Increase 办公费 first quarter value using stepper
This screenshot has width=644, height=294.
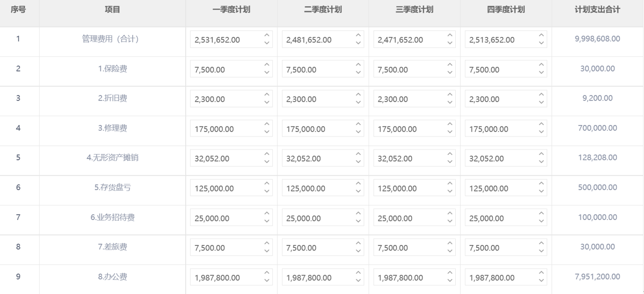coord(266,273)
